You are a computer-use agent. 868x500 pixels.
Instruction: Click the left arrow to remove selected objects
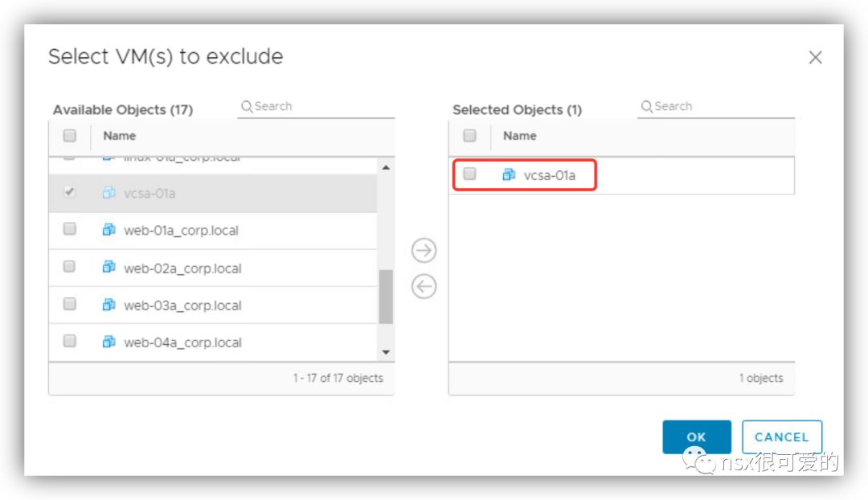pos(424,287)
